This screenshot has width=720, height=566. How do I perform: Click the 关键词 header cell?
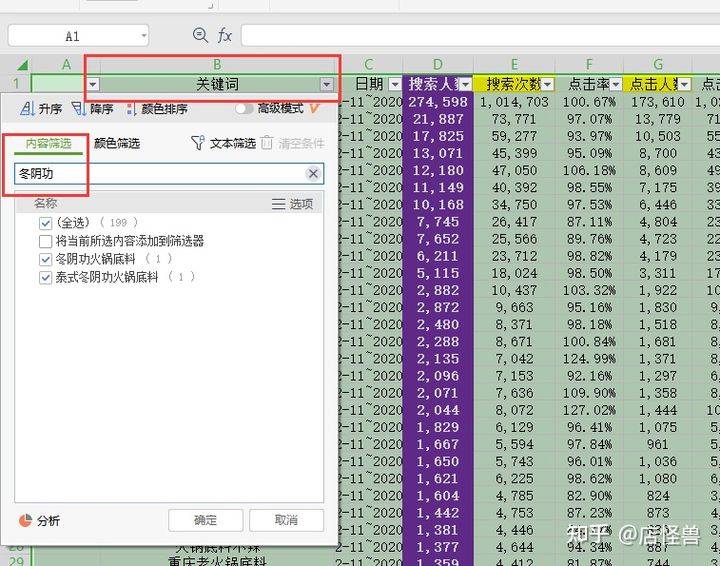click(217, 84)
